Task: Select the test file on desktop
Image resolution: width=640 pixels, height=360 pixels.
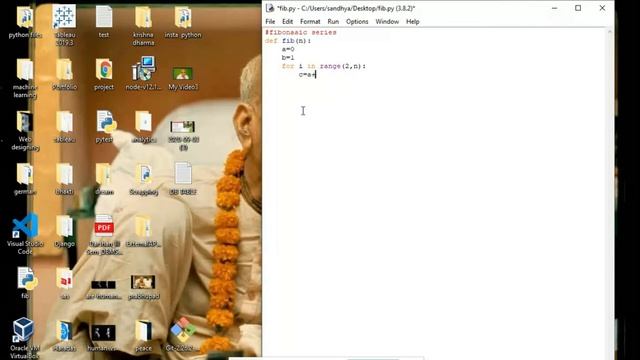Action: (104, 21)
